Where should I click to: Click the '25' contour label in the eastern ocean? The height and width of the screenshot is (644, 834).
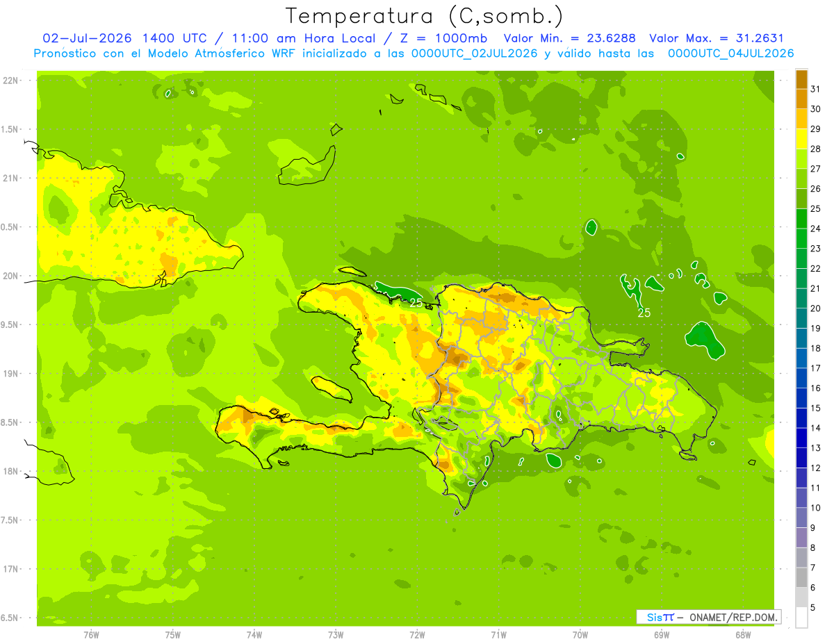644,313
